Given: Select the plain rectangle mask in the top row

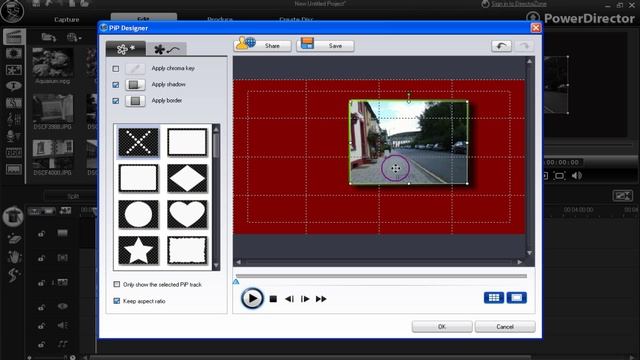Looking at the screenshot, I should 187,142.
